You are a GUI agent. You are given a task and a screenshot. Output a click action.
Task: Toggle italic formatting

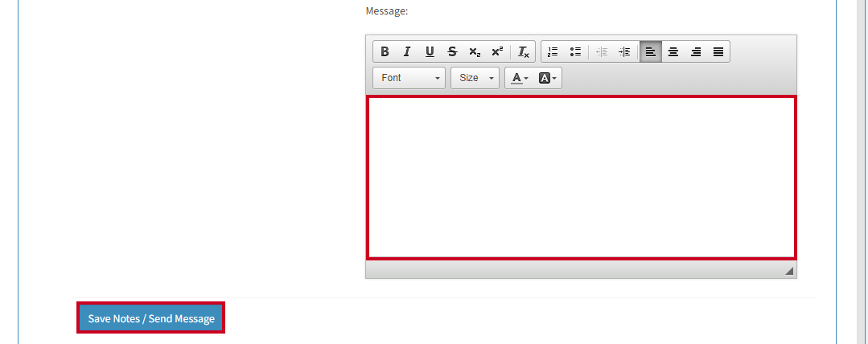[x=407, y=51]
